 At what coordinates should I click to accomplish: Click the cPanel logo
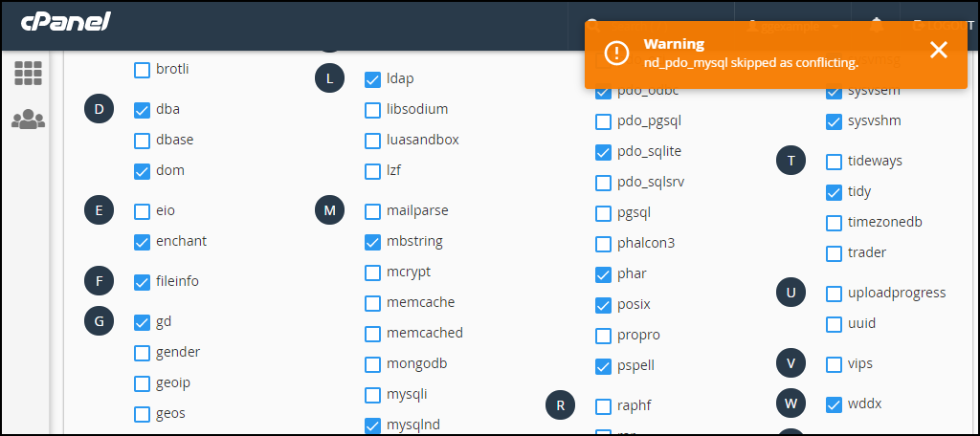66,22
